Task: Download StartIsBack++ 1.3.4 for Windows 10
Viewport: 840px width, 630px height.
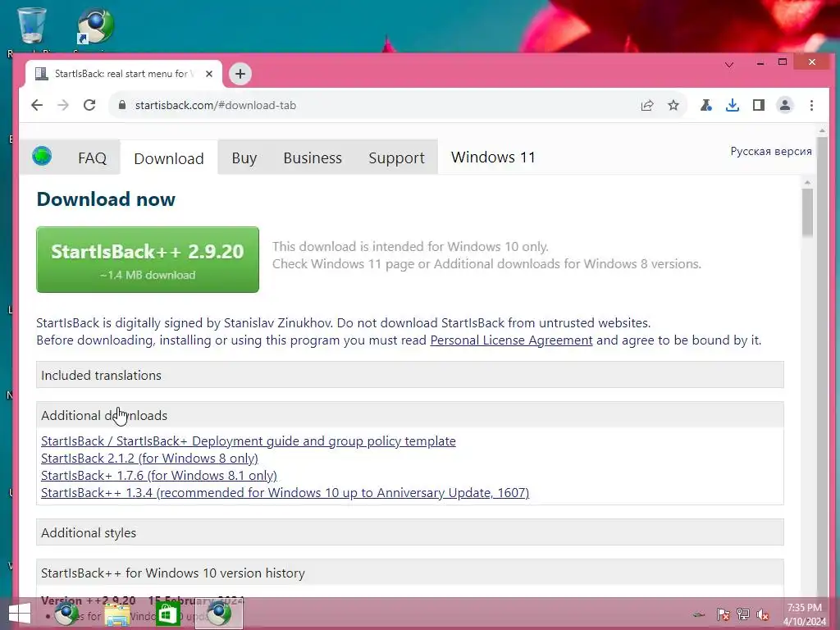Action: coord(285,492)
